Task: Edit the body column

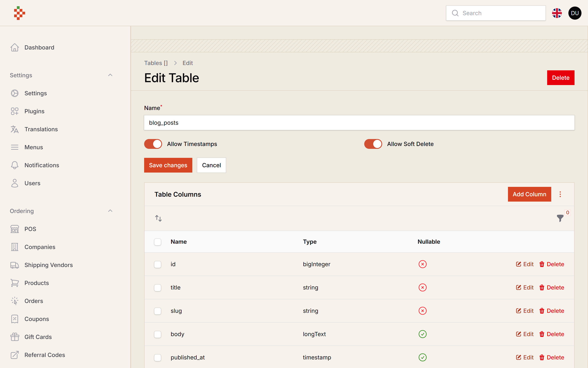Action: [x=525, y=334]
